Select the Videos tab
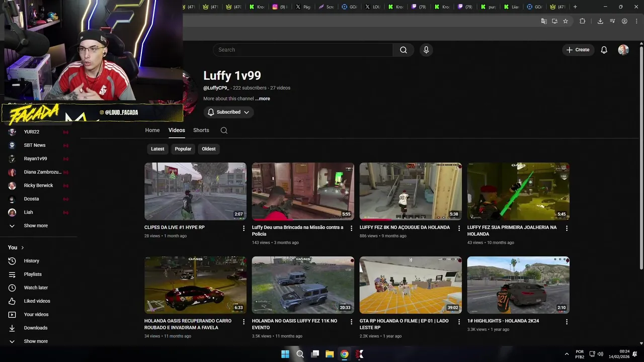 tap(177, 130)
